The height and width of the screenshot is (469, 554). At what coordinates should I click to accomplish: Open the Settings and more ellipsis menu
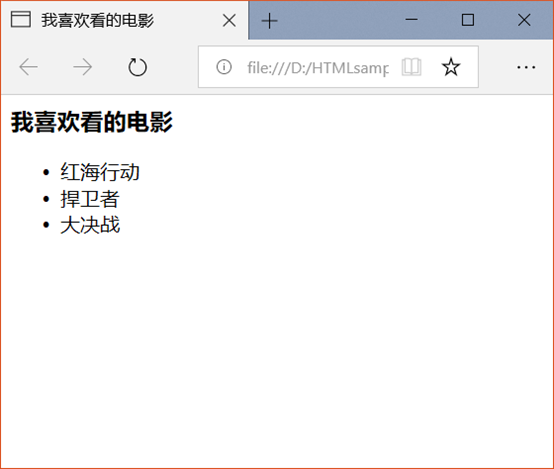(526, 67)
